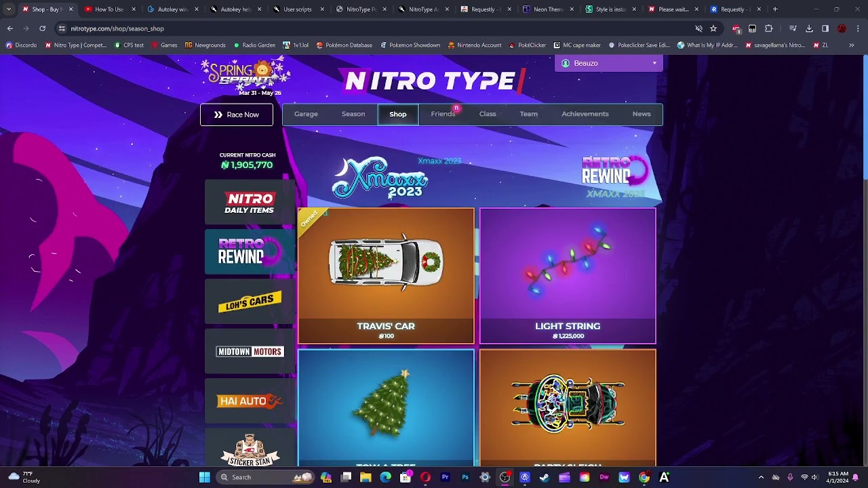Open the taskbar clock showing 6:15 AM

[x=838, y=477]
